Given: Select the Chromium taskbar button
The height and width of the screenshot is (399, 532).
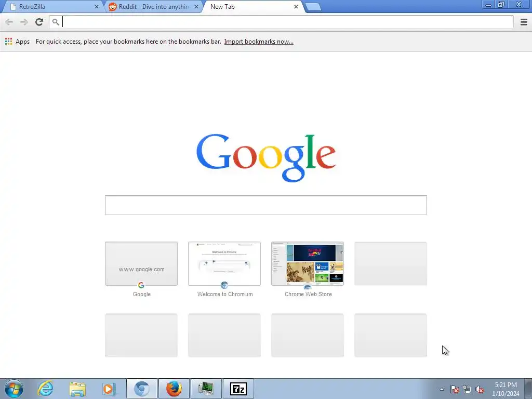Looking at the screenshot, I should [x=141, y=389].
